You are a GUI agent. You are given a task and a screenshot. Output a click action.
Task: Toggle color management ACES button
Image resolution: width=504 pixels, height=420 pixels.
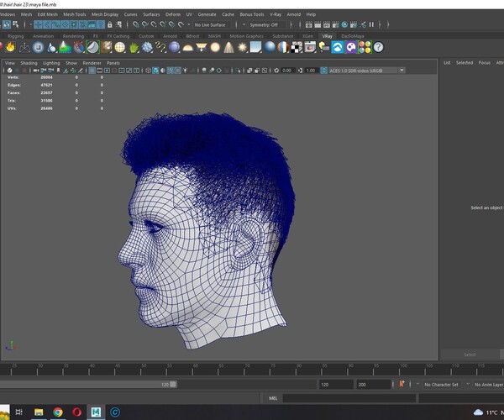tap(323, 71)
